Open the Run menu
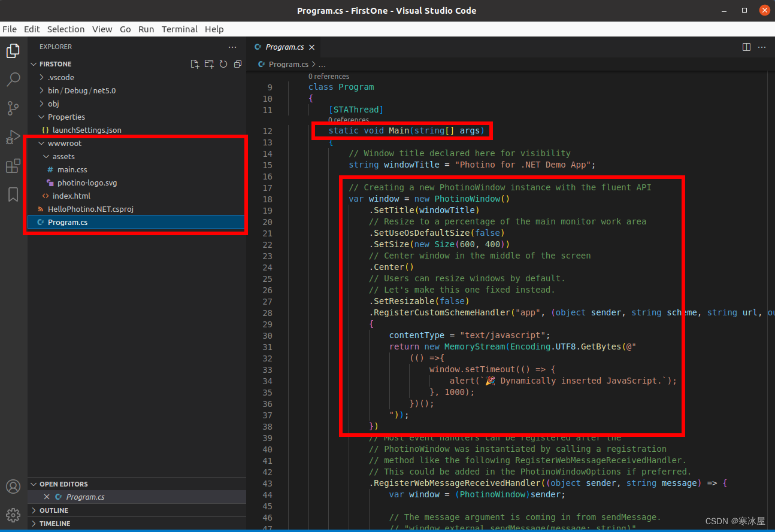Viewport: 775px width, 532px height. (146, 29)
